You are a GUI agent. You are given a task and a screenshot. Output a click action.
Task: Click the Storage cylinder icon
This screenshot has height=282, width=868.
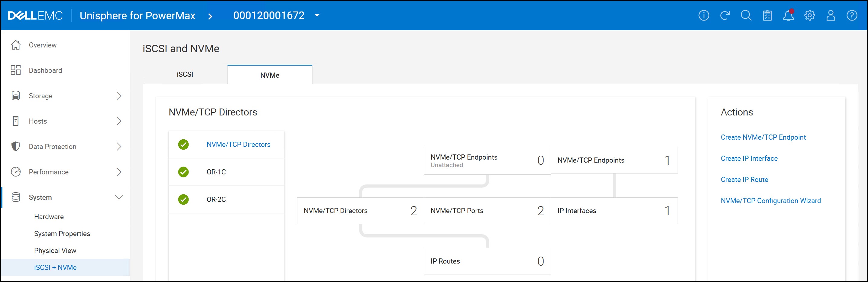15,96
